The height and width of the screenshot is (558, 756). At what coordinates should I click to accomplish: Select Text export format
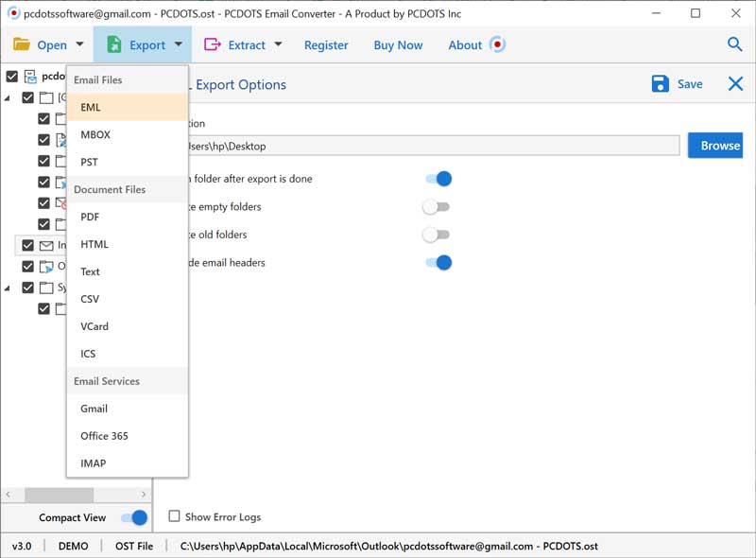(x=128, y=271)
